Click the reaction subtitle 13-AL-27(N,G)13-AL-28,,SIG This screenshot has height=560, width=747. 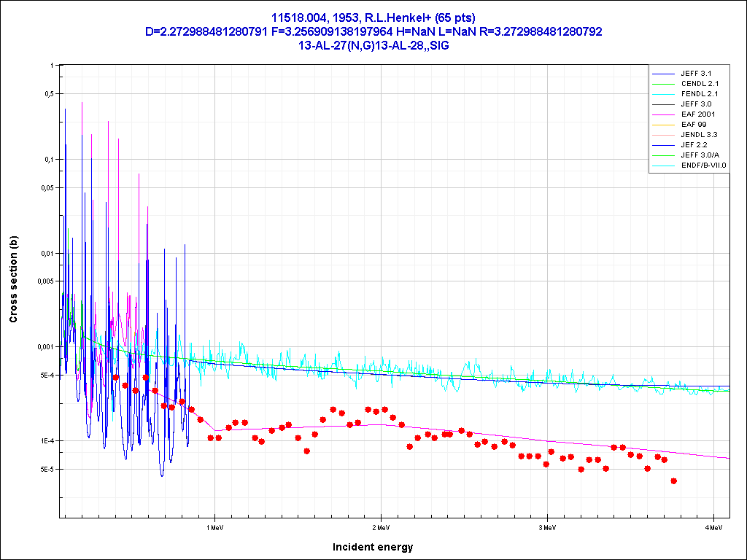click(x=373, y=44)
